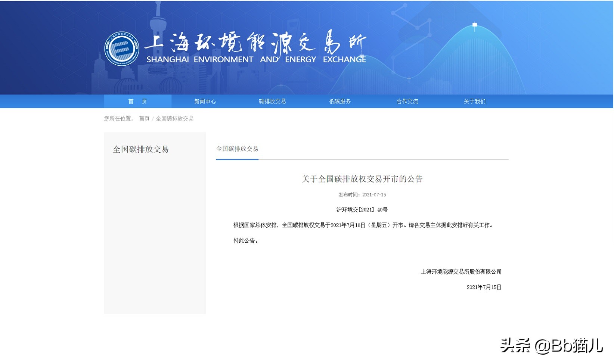Open the 低碳服务 section
Image resolution: width=614 pixels, height=364 pixels.
pyautogui.click(x=339, y=101)
